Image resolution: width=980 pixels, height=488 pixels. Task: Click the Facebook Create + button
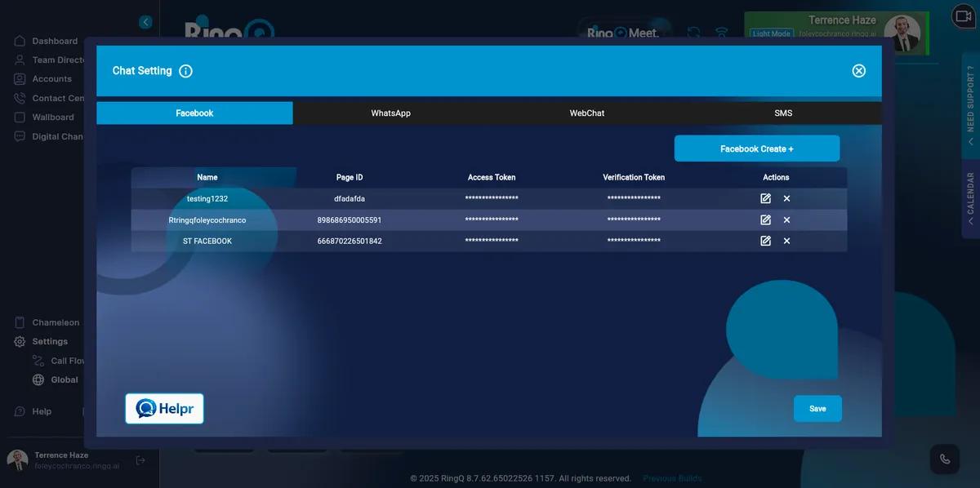click(x=757, y=149)
